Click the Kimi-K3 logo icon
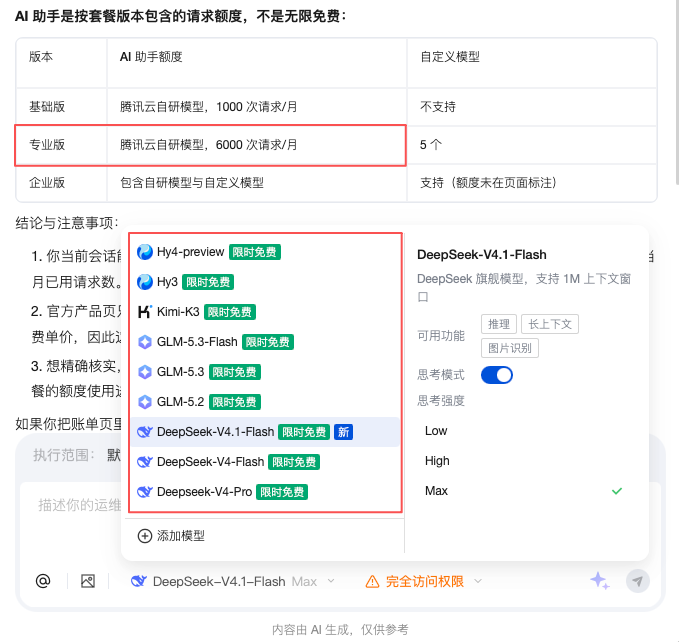 145,312
